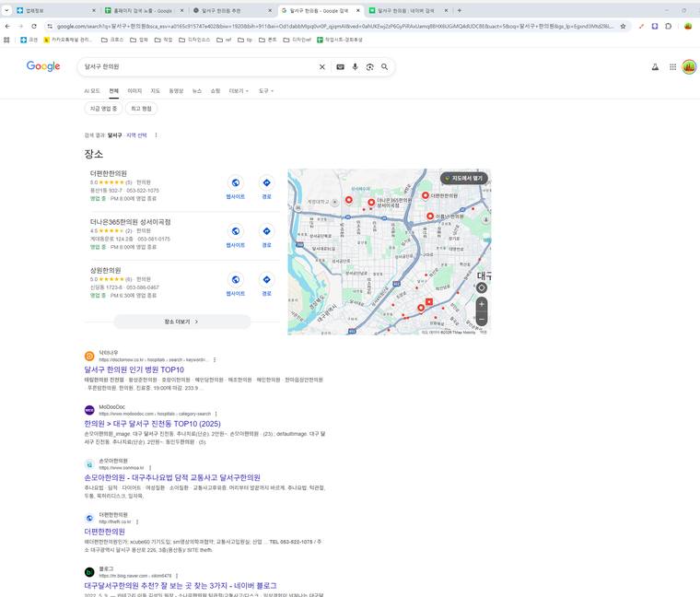Open options menu for 닥터나우 result
700x597 pixels.
[x=215, y=359]
